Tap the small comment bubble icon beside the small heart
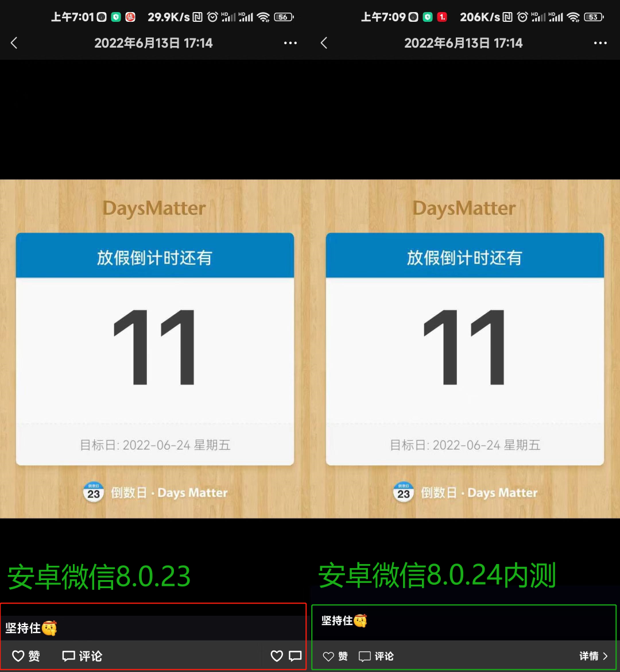Screen dimensions: 620x672 click(295, 656)
